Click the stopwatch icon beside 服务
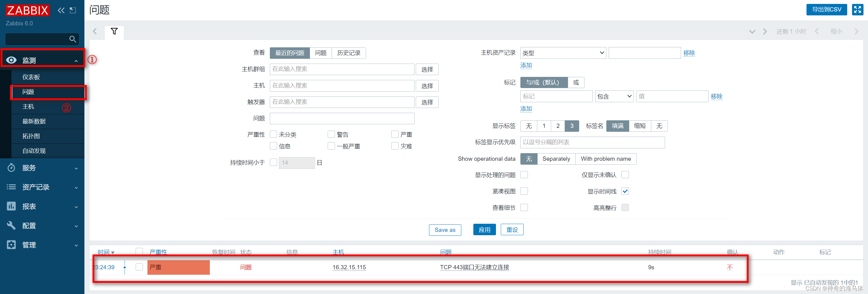The image size is (868, 294). click(x=11, y=168)
